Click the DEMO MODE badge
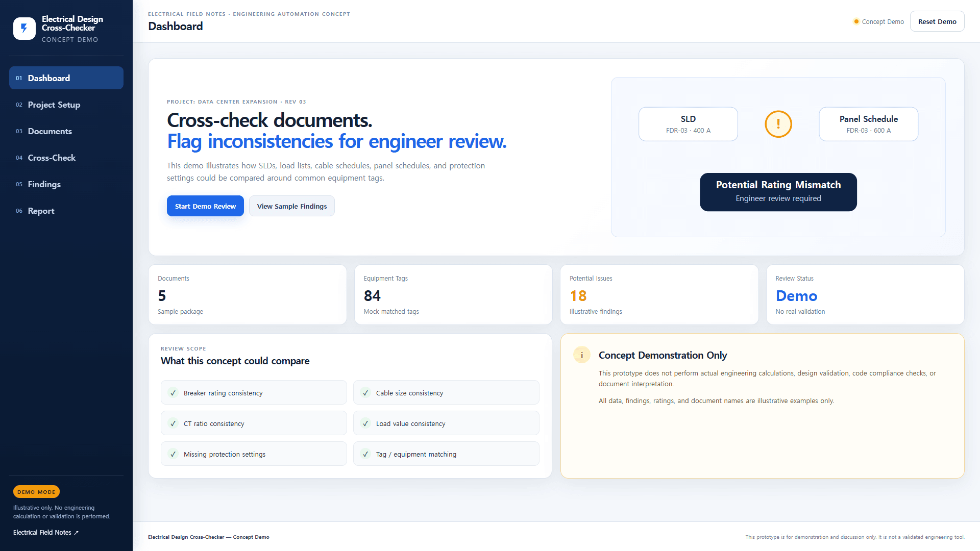Image resolution: width=980 pixels, height=551 pixels. click(x=36, y=492)
